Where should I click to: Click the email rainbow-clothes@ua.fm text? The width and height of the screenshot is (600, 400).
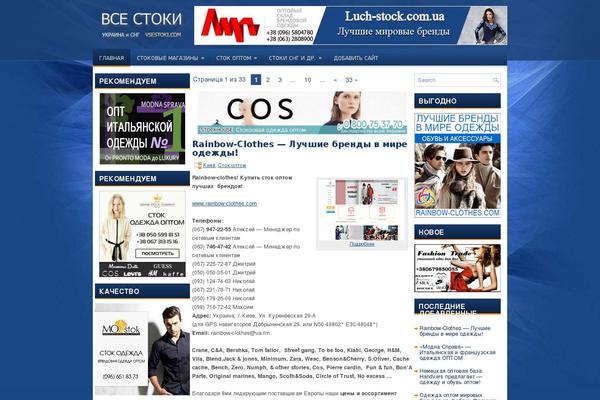click(x=240, y=333)
